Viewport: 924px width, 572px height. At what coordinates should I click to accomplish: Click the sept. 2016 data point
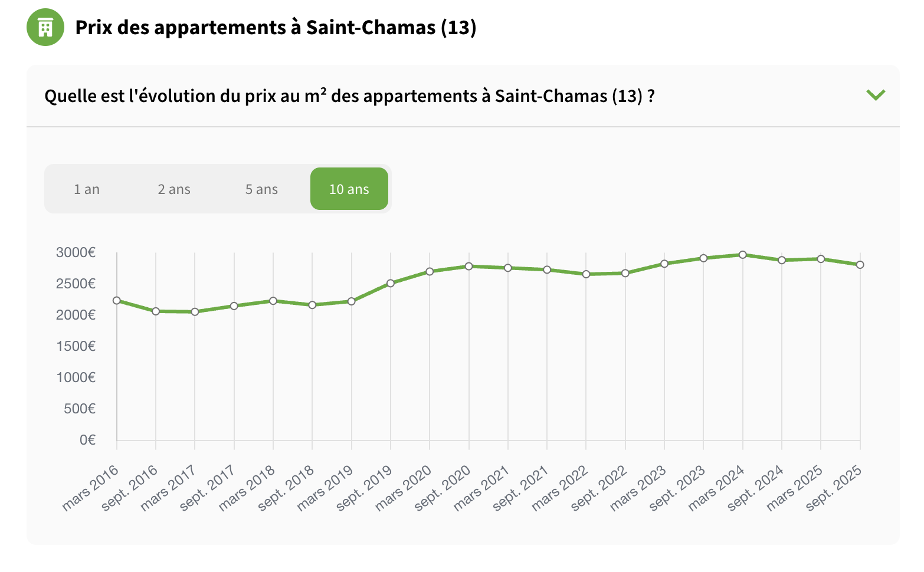156,311
